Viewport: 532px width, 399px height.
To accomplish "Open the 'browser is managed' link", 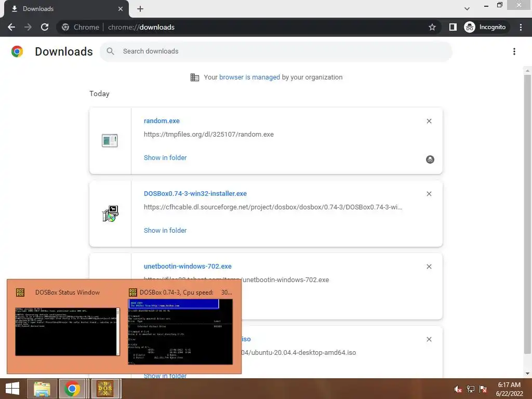I will coord(249,77).
